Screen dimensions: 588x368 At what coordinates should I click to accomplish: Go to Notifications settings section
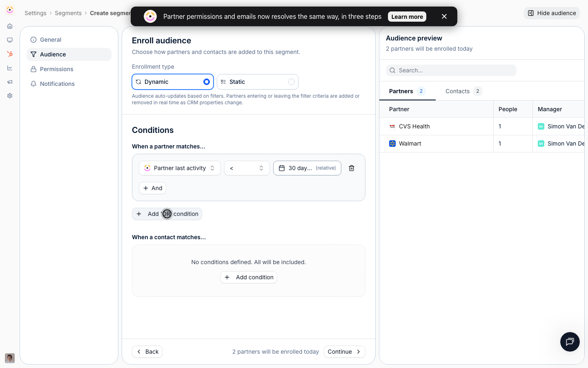coord(69,84)
